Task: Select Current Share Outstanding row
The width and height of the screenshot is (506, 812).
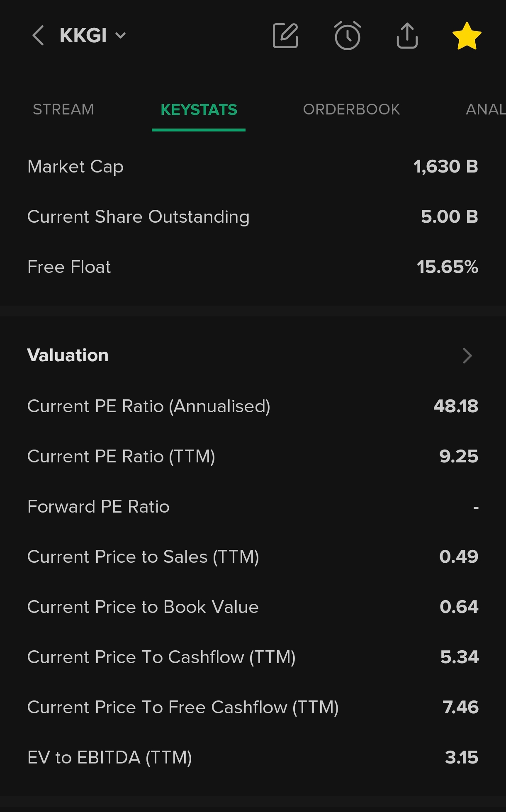Action: click(253, 217)
